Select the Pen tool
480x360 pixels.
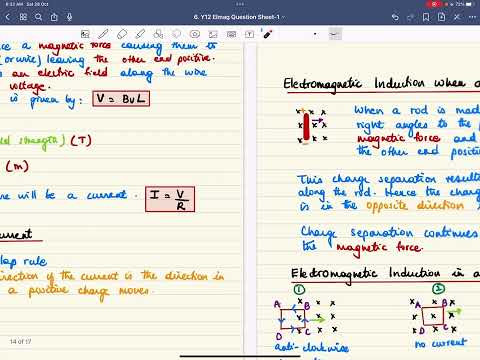point(103,34)
